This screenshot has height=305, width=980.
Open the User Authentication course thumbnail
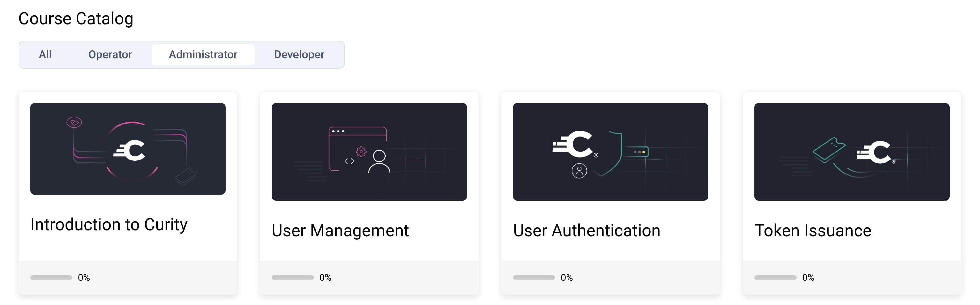610,152
